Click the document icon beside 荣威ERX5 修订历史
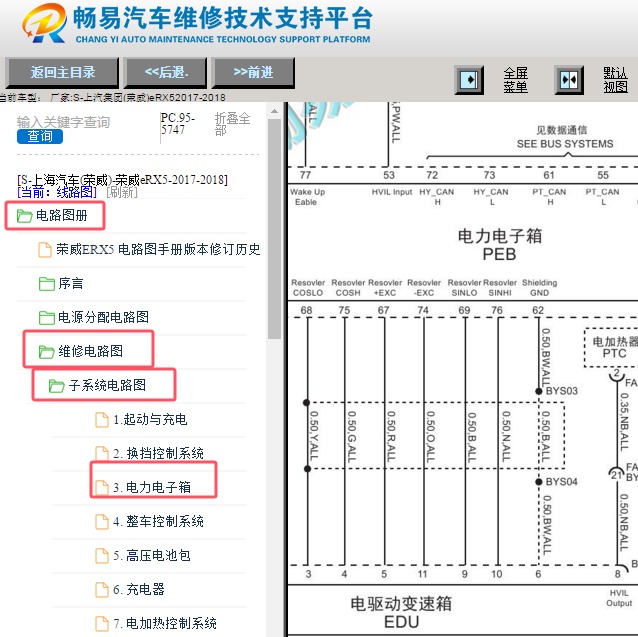The image size is (638, 637). 45,250
